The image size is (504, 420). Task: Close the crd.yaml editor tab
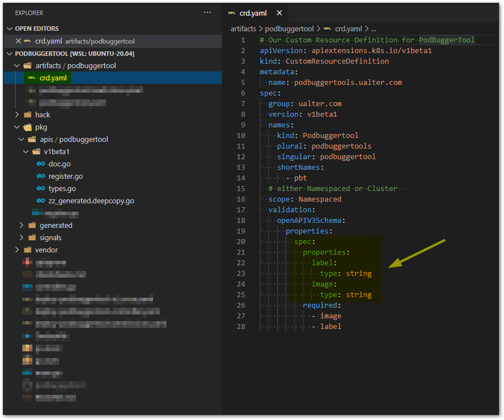pyautogui.click(x=279, y=13)
